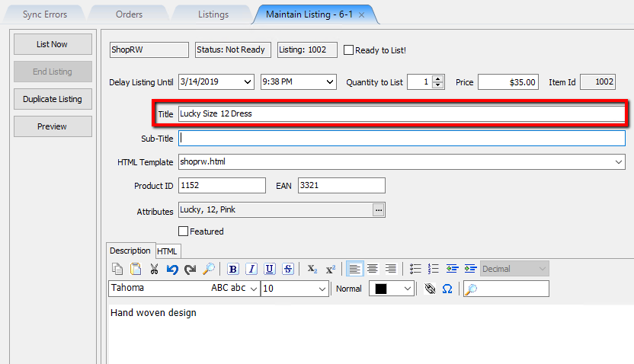
Task: Undo the last edit in description
Action: click(172, 269)
